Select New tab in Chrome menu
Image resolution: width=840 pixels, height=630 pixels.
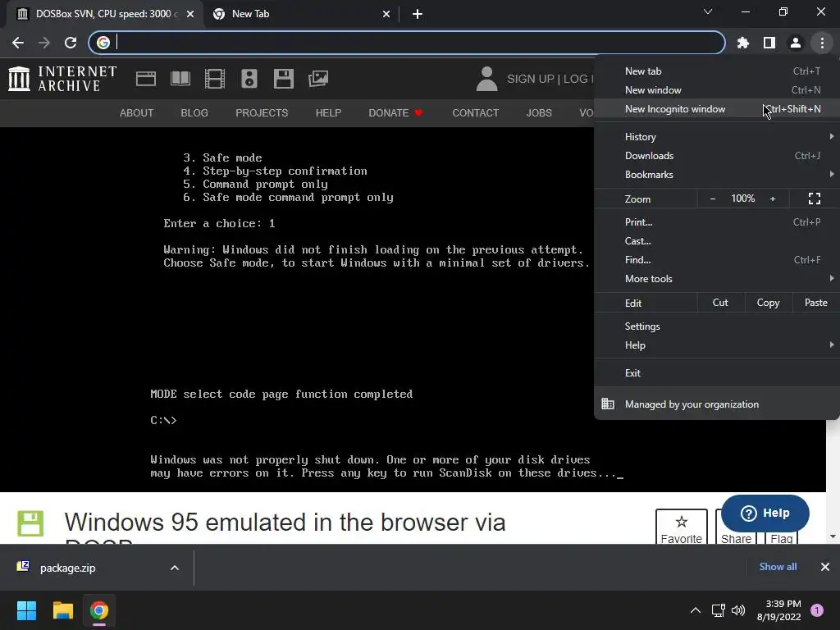coord(717,71)
